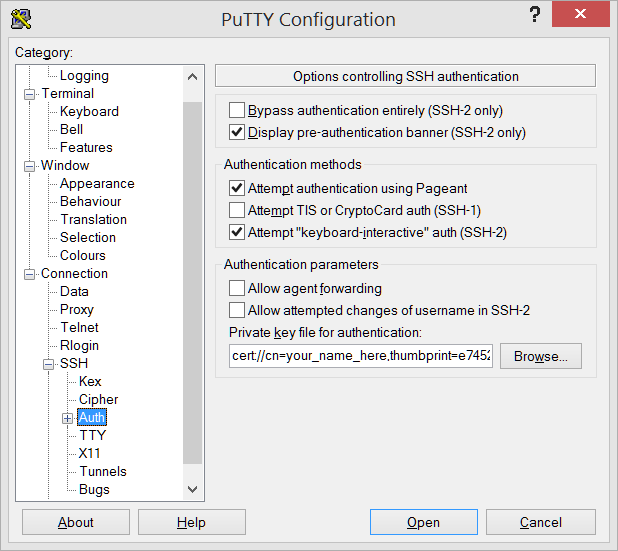
Task: Click the category list scrollbar thumb
Action: pyautogui.click(x=192, y=283)
